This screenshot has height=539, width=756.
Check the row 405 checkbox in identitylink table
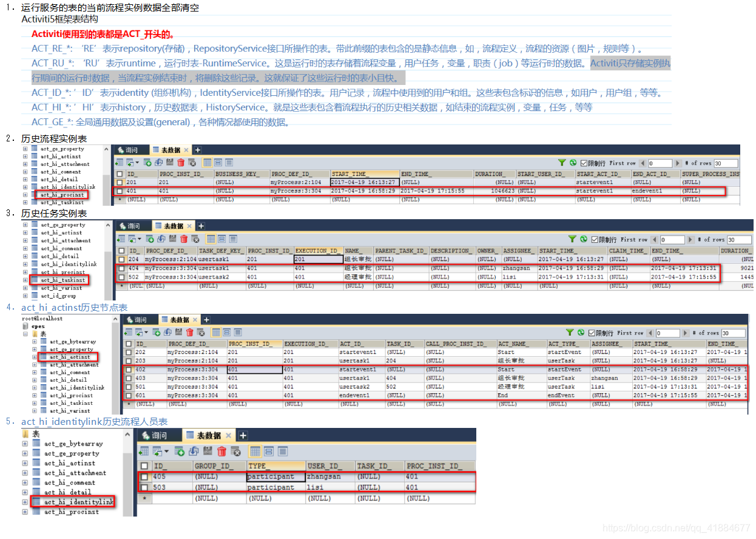point(144,476)
